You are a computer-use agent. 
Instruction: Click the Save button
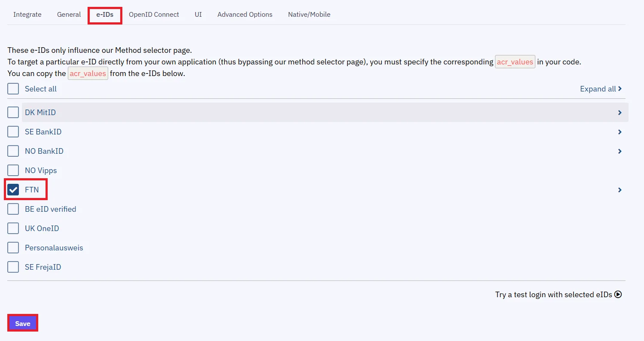22,323
